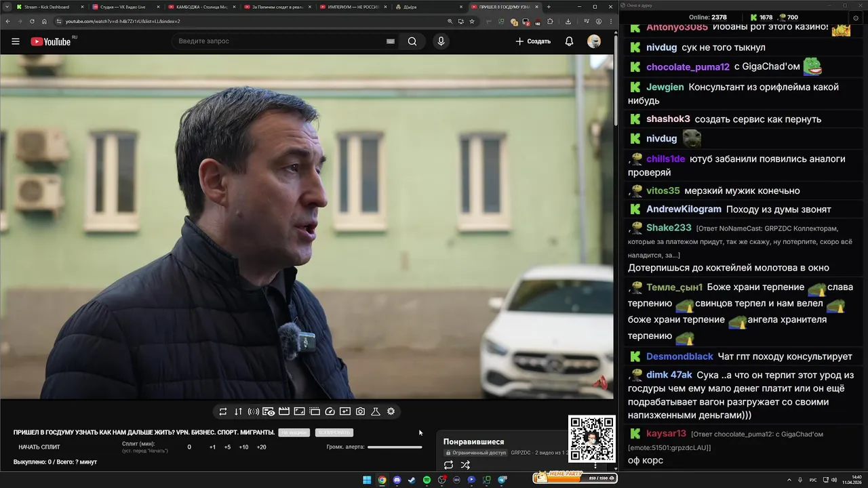Click the QR code image
Screen dimensions: 868x488
[x=591, y=439]
